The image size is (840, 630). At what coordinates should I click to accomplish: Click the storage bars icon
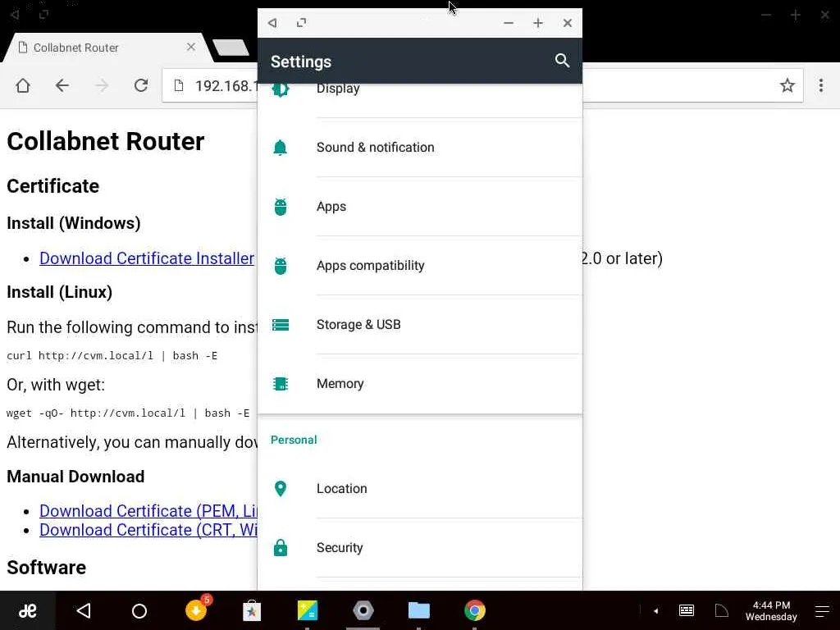281,325
